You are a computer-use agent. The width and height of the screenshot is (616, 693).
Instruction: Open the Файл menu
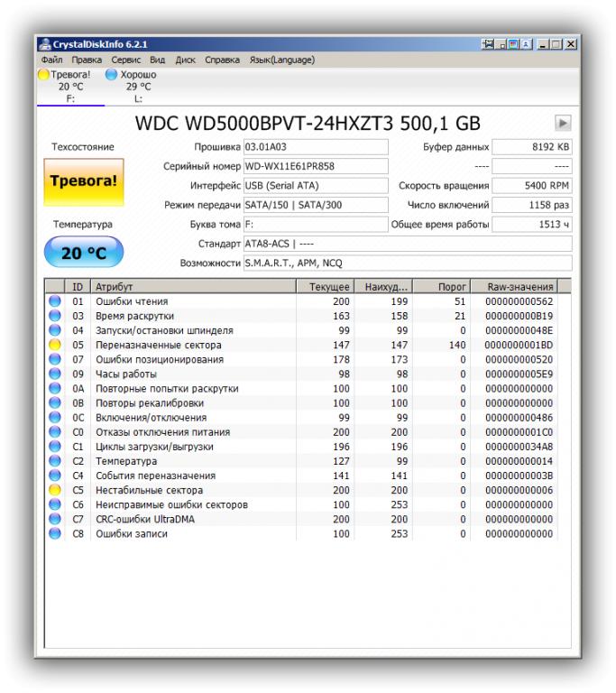tap(51, 60)
